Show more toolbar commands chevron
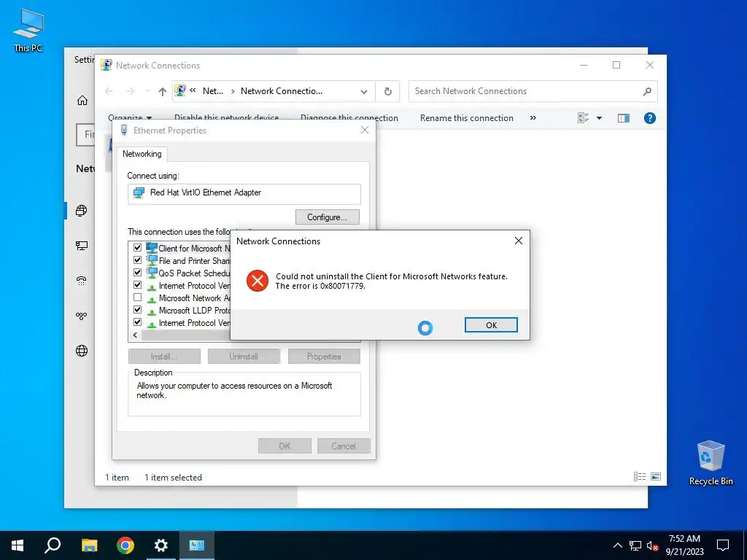747x560 pixels. [533, 118]
